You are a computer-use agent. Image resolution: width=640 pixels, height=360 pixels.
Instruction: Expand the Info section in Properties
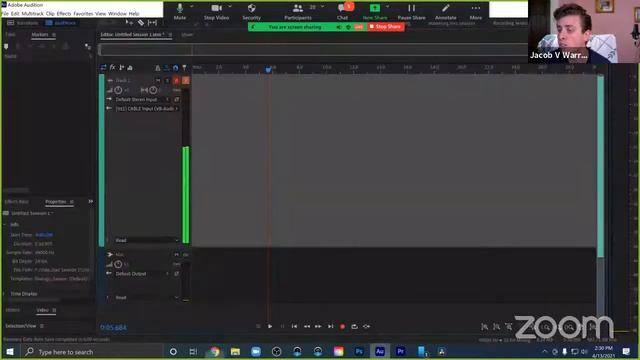click(4, 224)
